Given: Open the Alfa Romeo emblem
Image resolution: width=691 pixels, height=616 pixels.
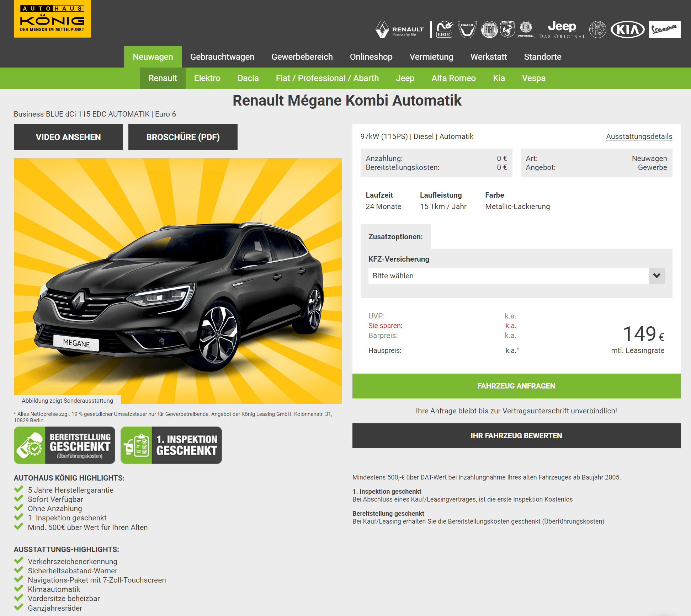Looking at the screenshot, I should 598,30.
